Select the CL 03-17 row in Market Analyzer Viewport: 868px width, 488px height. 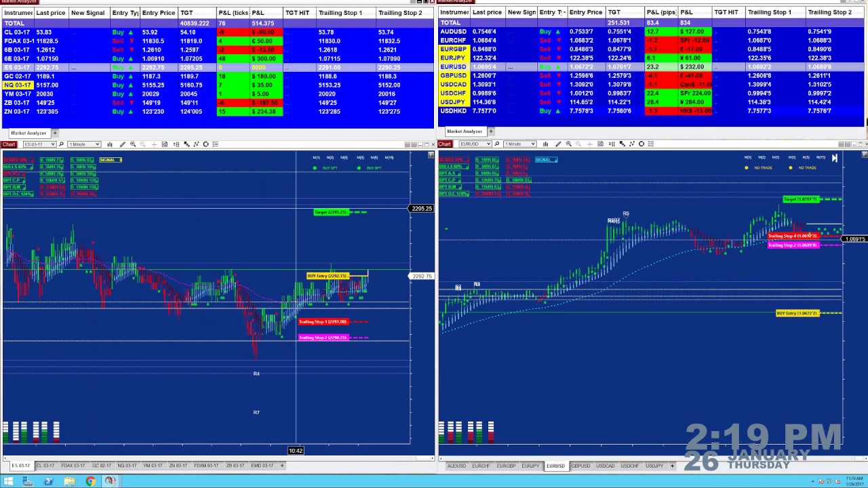tap(217, 32)
